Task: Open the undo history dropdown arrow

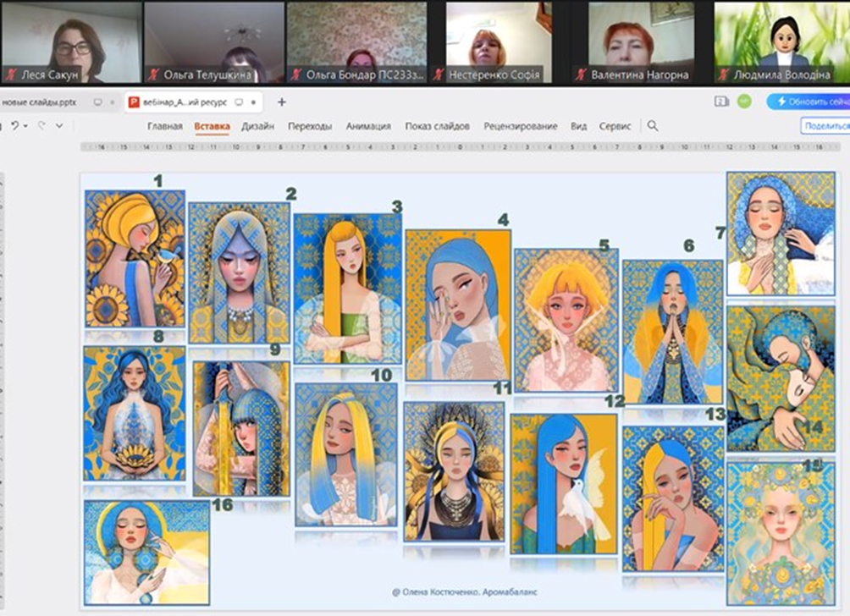Action: [x=25, y=126]
